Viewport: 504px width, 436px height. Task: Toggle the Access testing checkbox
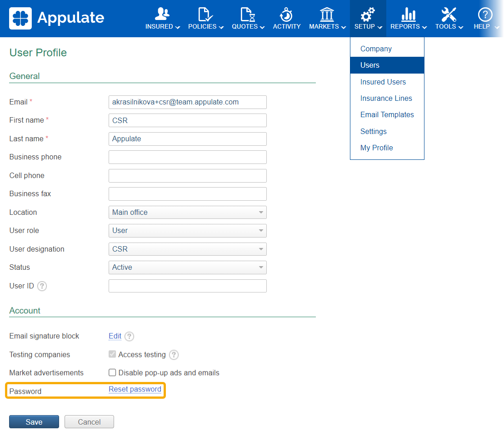[112, 354]
